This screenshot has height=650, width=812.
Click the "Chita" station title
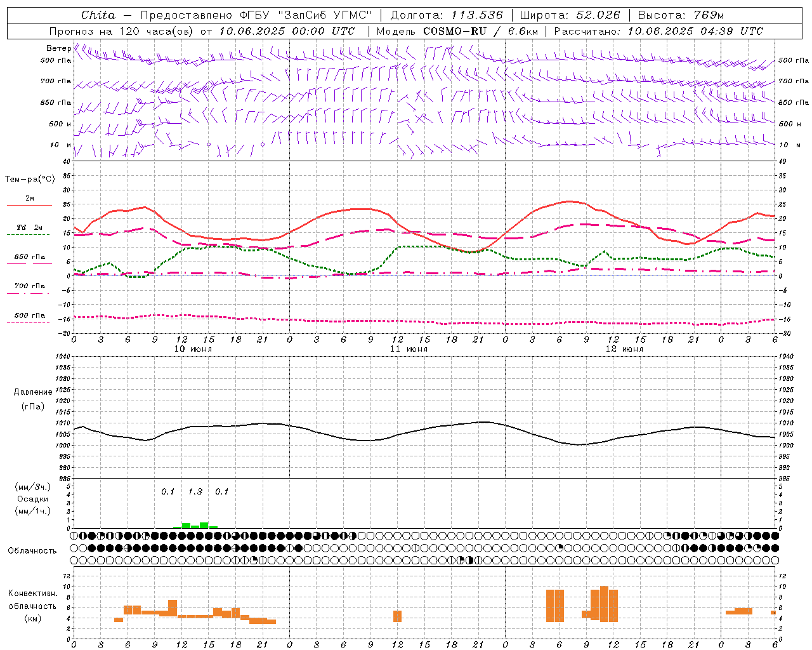pos(98,15)
